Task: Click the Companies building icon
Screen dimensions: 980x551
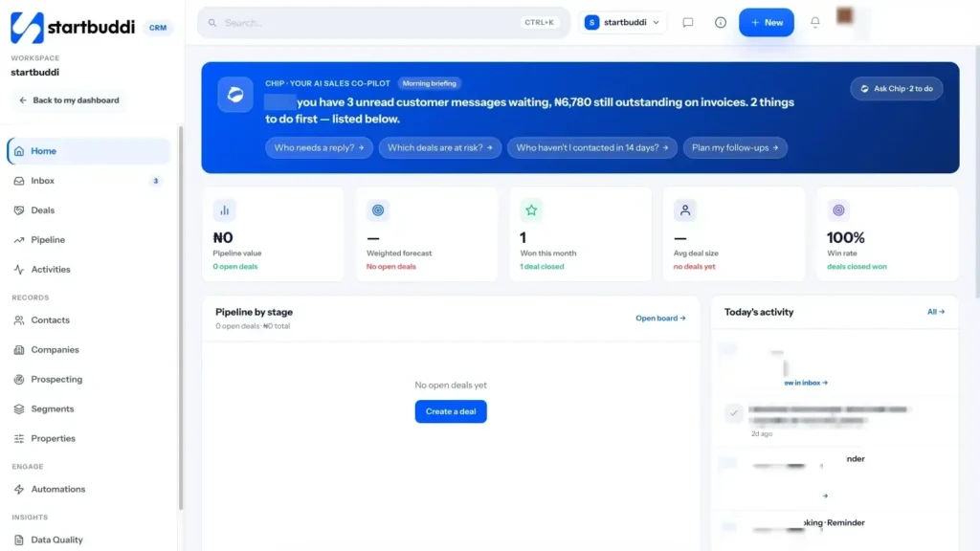Action: point(19,350)
